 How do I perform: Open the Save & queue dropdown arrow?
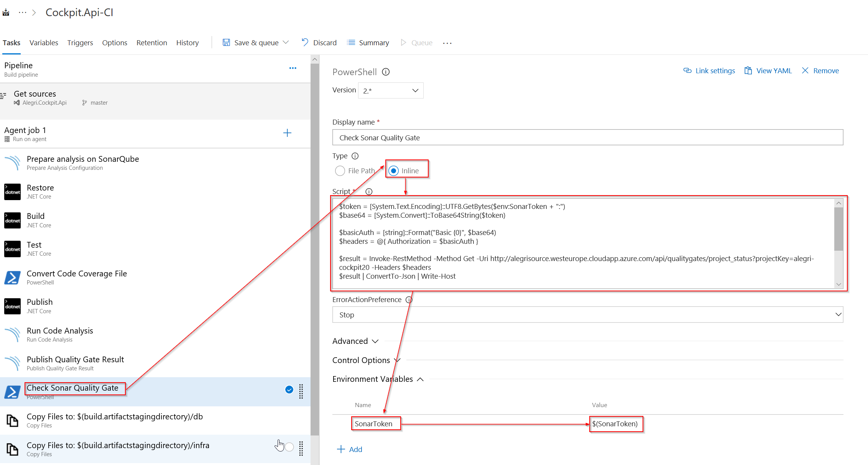tap(286, 43)
